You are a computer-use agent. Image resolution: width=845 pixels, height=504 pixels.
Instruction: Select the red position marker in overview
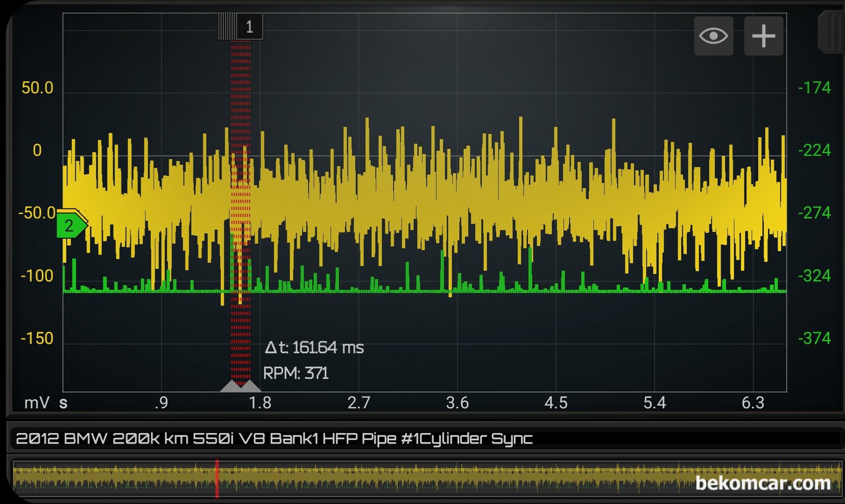point(217,478)
